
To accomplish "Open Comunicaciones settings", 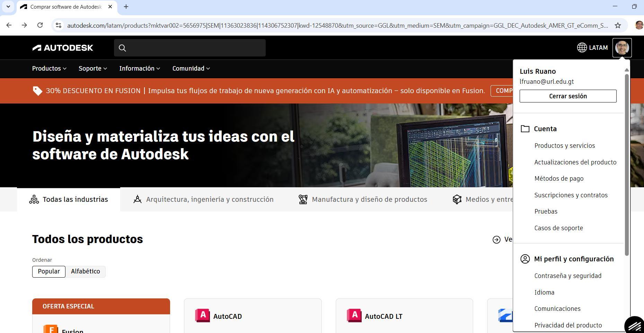I will pos(557,309).
